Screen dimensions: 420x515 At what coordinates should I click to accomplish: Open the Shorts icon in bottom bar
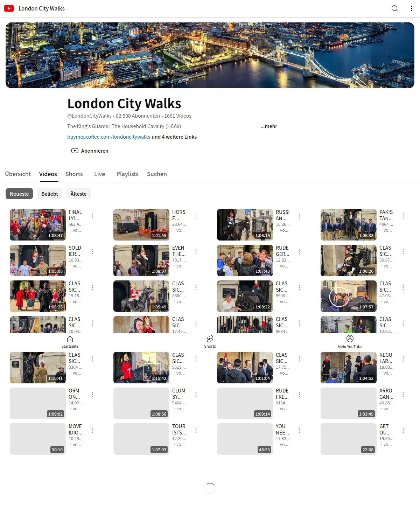coord(210,339)
